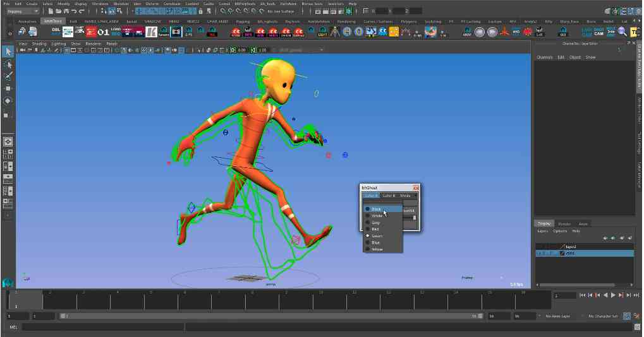Click the redo arrow icon

pyautogui.click(x=82, y=11)
